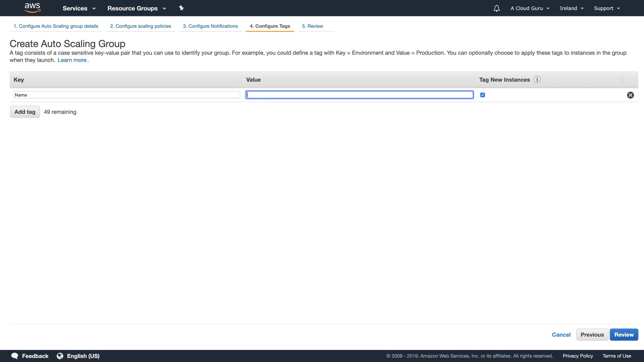Image resolution: width=644 pixels, height=362 pixels.
Task: Click the info icon beside Tag New Instances
Action: (x=537, y=80)
